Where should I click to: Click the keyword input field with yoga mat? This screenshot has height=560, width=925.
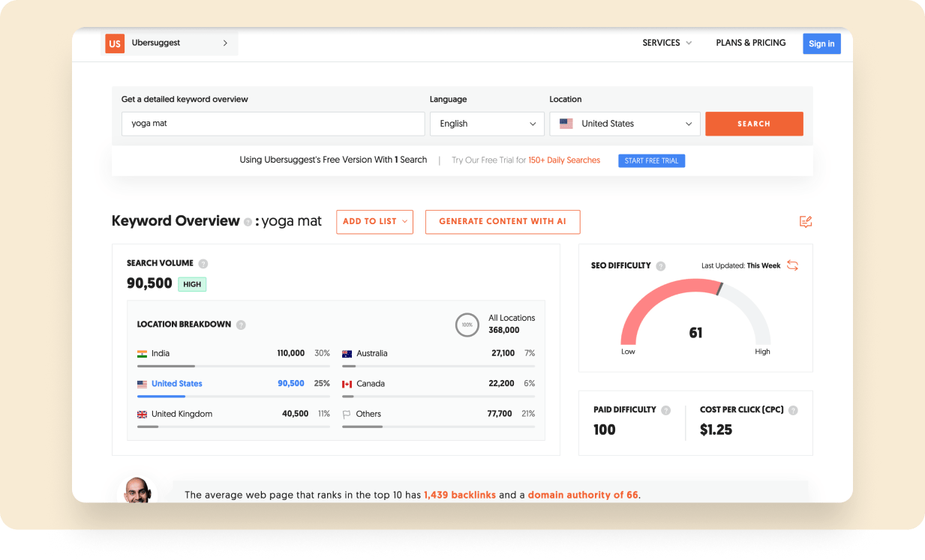click(273, 124)
